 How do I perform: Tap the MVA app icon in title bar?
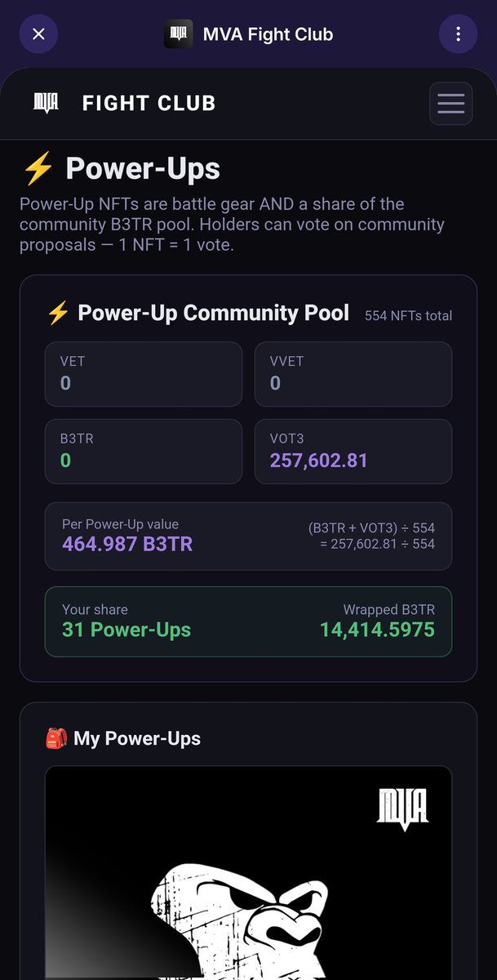click(178, 34)
